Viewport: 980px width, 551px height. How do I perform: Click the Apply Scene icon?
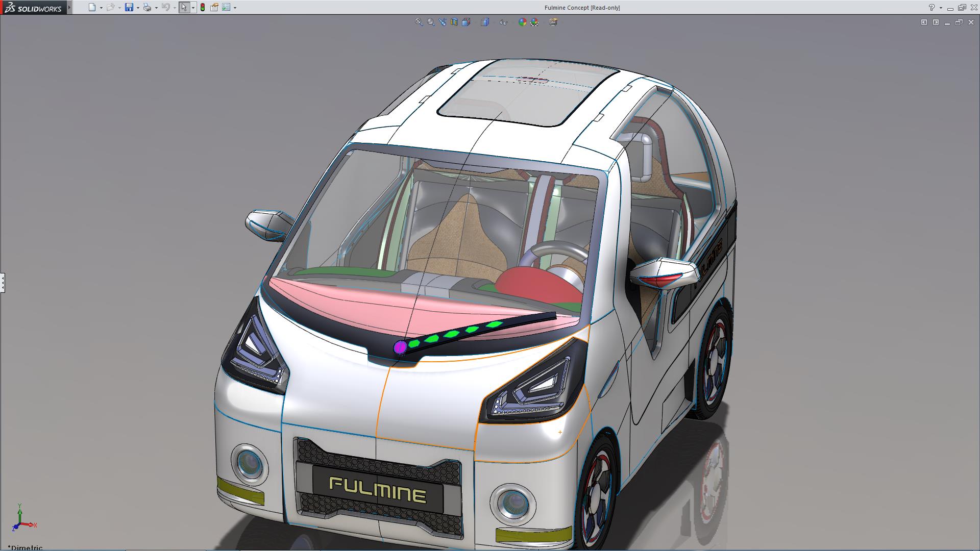tap(534, 22)
